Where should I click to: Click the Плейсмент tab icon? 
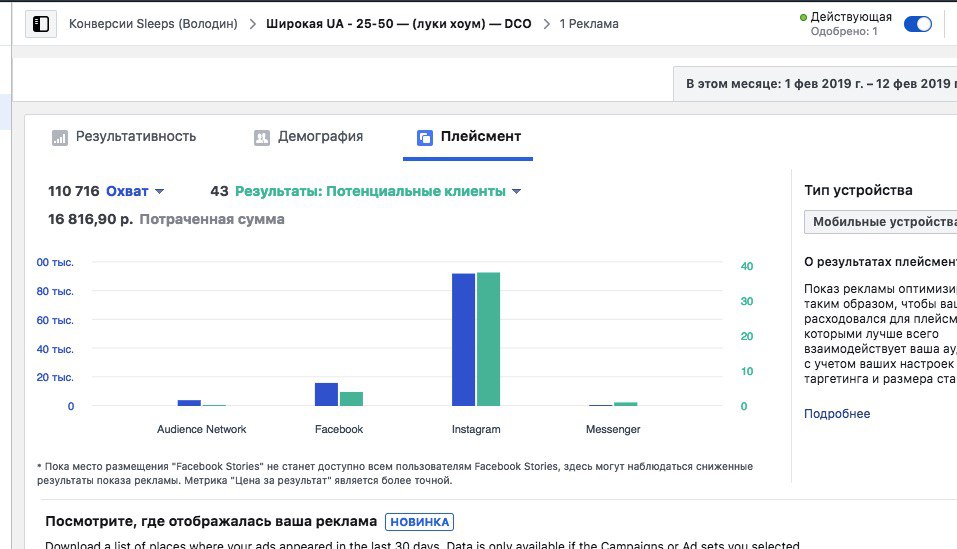[425, 138]
